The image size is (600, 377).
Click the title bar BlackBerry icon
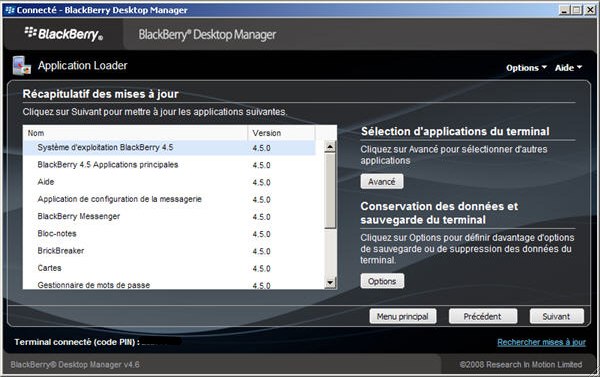point(10,10)
